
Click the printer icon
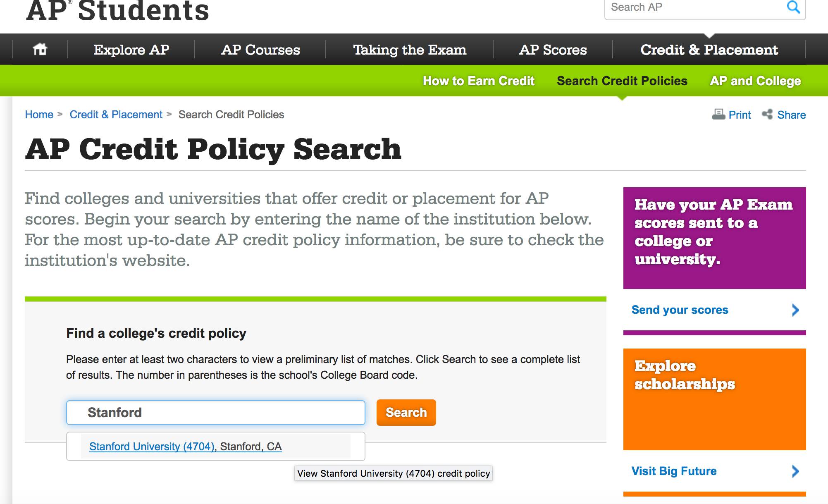point(718,115)
